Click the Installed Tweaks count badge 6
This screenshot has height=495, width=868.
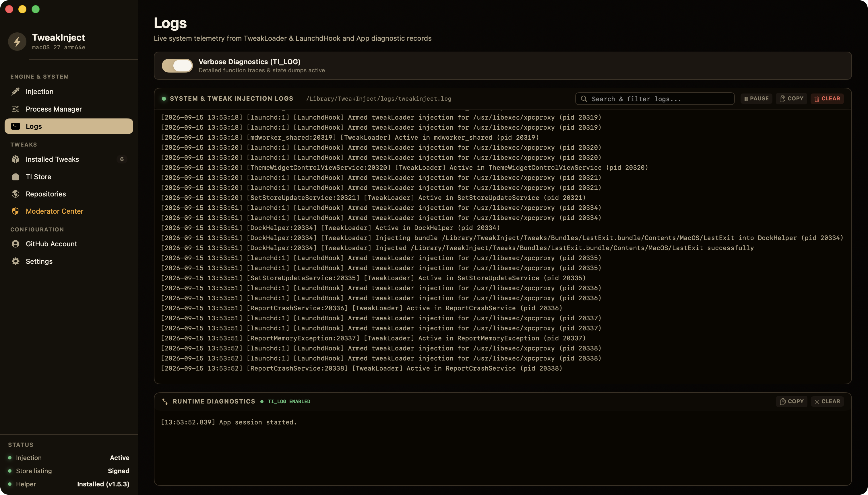[122, 159]
